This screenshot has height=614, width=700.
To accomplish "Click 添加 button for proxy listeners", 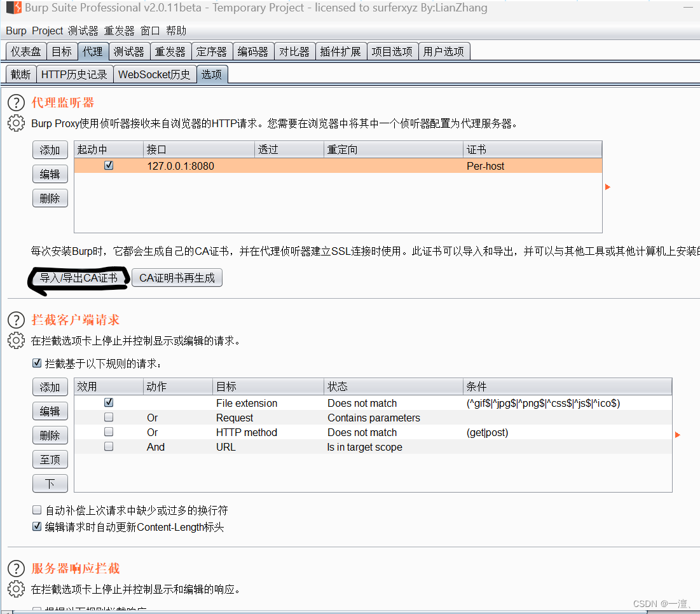I will click(50, 150).
